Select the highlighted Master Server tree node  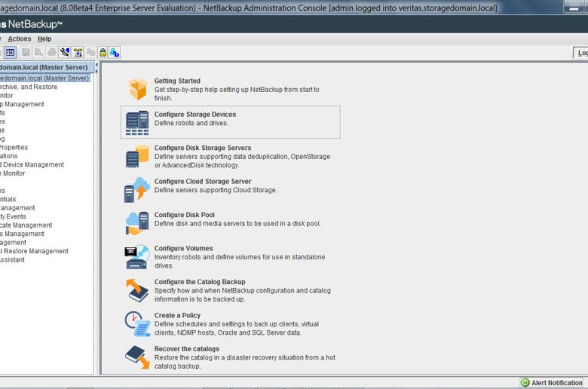tap(44, 78)
